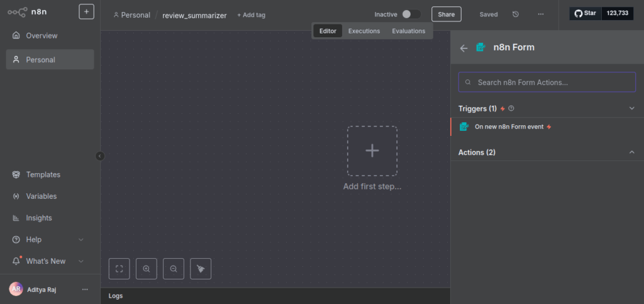This screenshot has height=304, width=644.
Task: Collapse the left sidebar with arrow handle
Action: pos(100,156)
